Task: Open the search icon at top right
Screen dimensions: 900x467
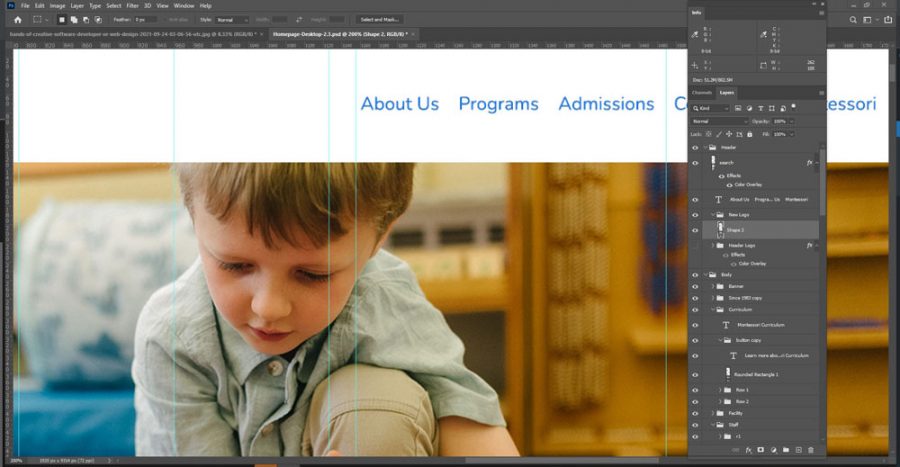Action: 853,20
